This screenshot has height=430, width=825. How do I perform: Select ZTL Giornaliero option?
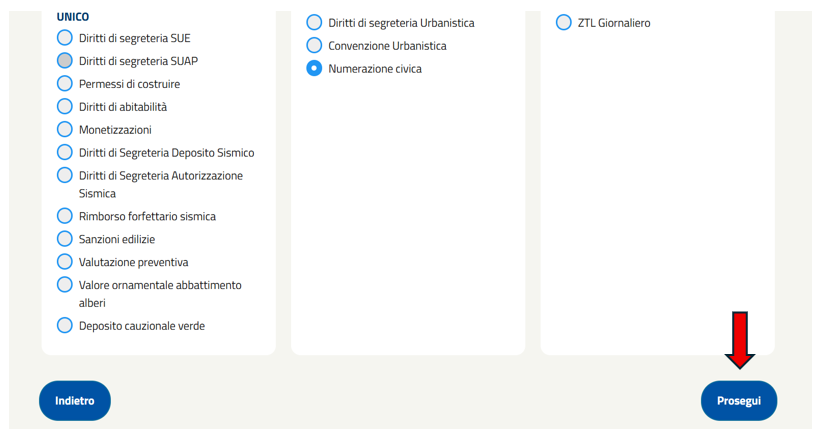(564, 23)
